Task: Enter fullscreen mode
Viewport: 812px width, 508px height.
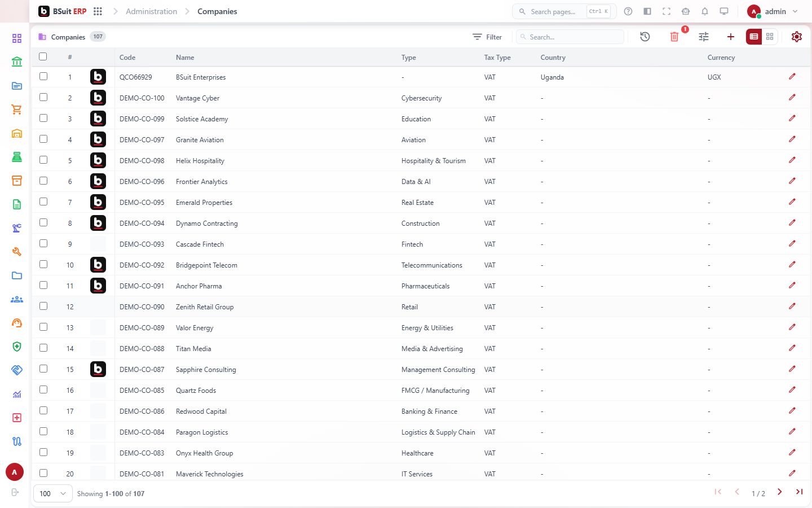Action: coord(667,11)
